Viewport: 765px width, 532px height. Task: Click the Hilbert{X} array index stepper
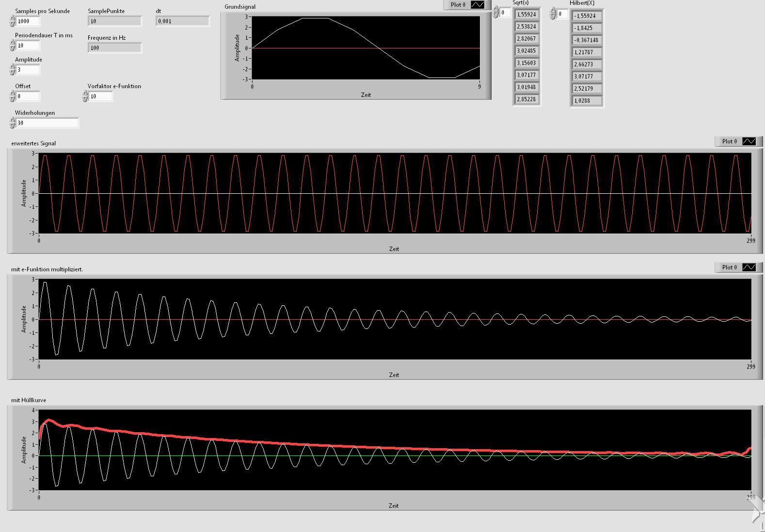point(553,14)
